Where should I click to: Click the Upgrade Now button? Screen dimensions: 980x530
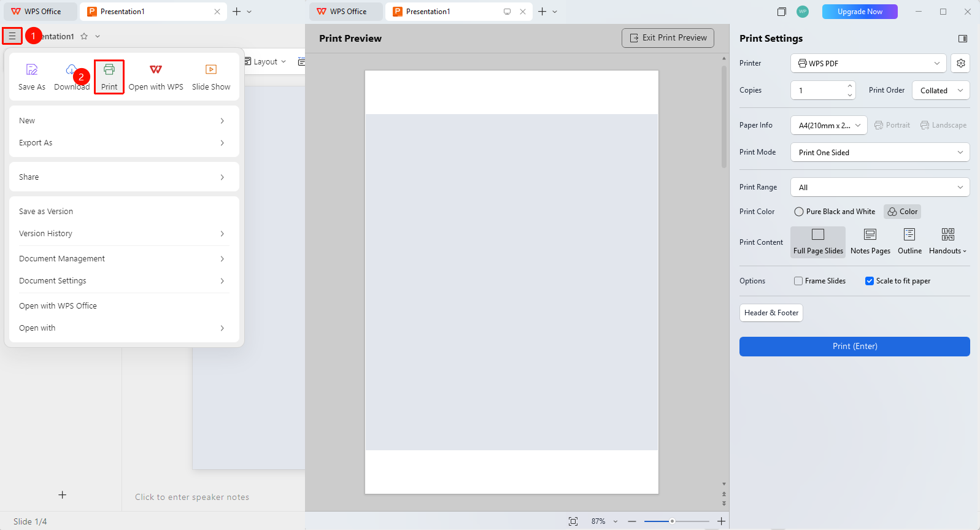click(x=860, y=12)
